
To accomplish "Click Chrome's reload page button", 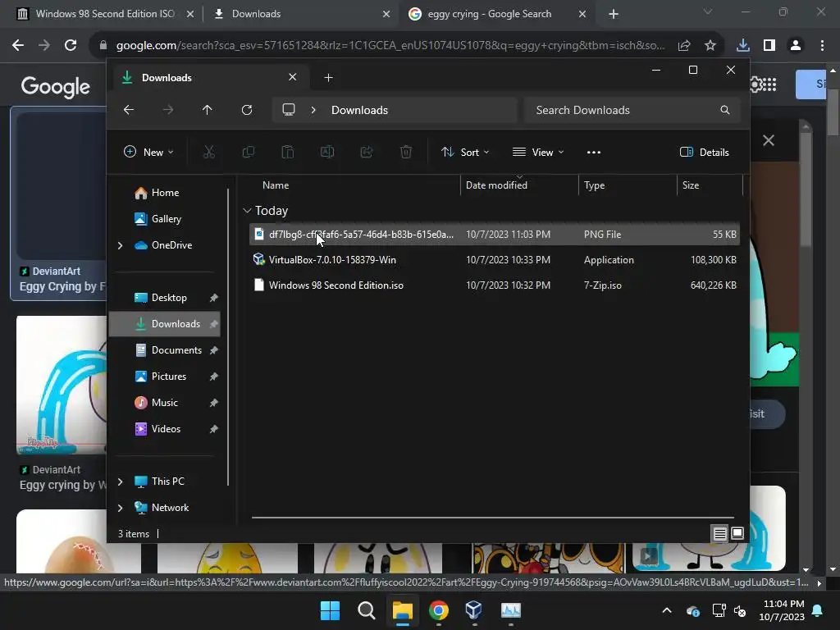I will tap(71, 46).
